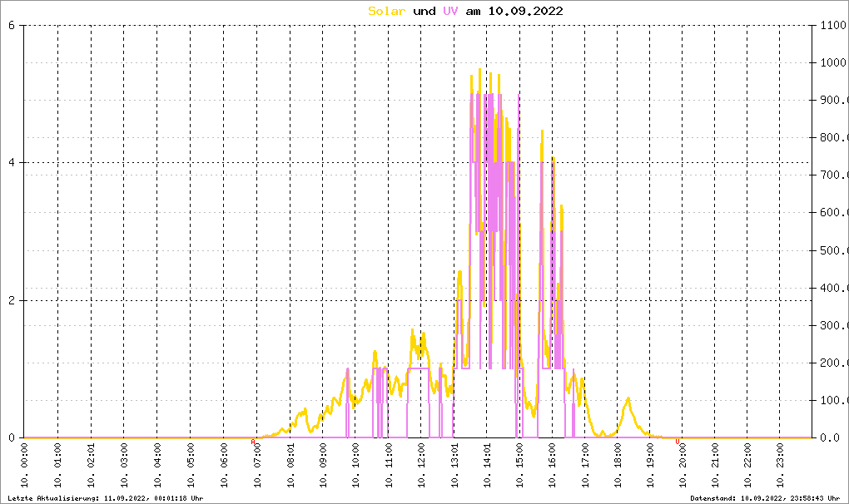Viewport: 849px width, 504px height.
Task: Click the pink "UV" word in the title
Action: (x=450, y=11)
